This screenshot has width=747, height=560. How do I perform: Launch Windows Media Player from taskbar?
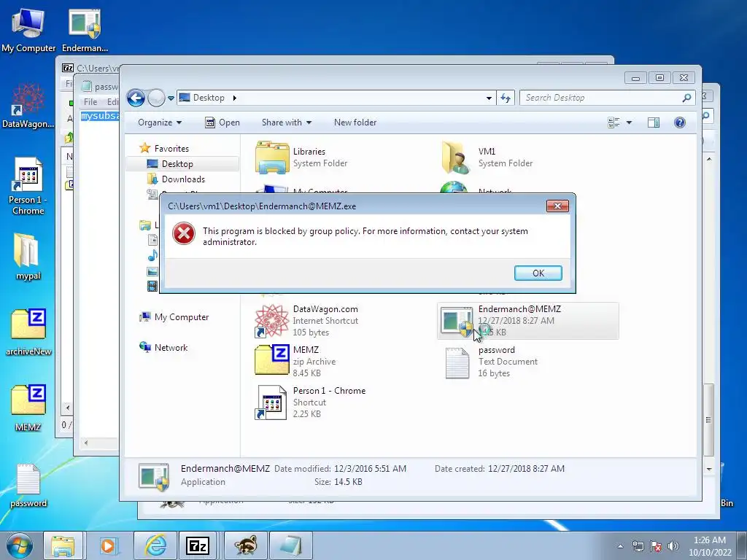tap(108, 545)
